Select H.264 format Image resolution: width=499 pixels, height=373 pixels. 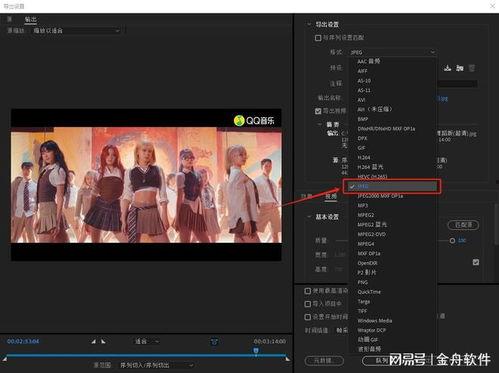pos(364,157)
